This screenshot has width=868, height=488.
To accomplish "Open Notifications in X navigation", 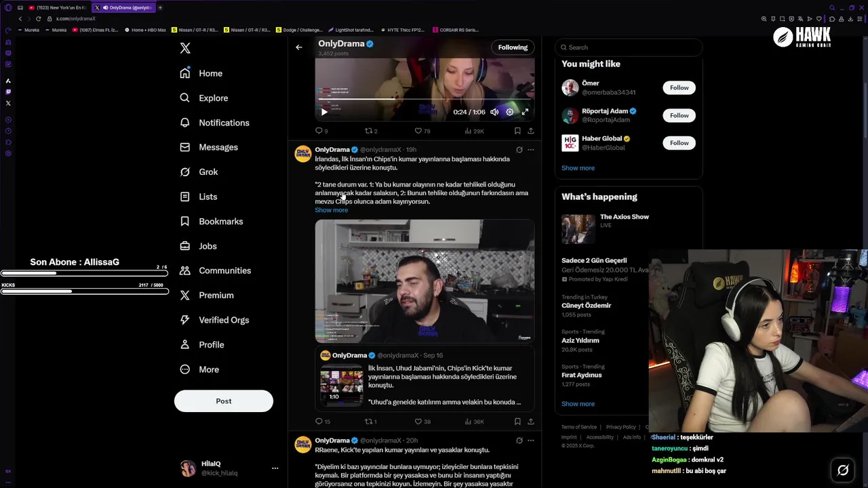I will pos(215,123).
